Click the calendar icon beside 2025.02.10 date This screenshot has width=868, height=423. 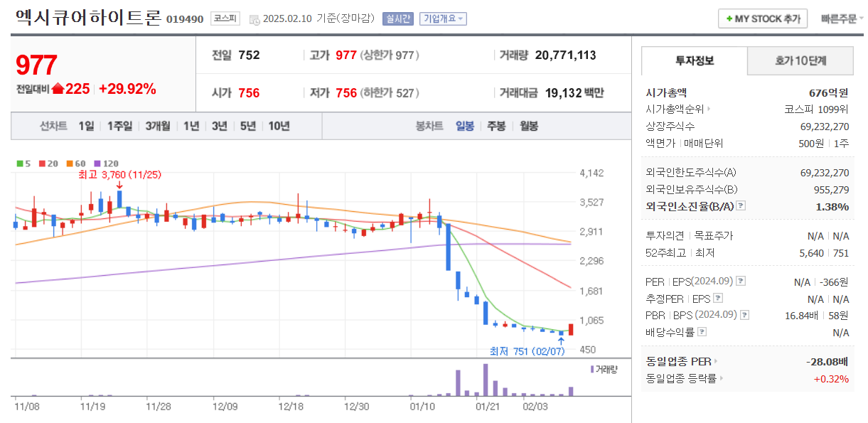254,19
